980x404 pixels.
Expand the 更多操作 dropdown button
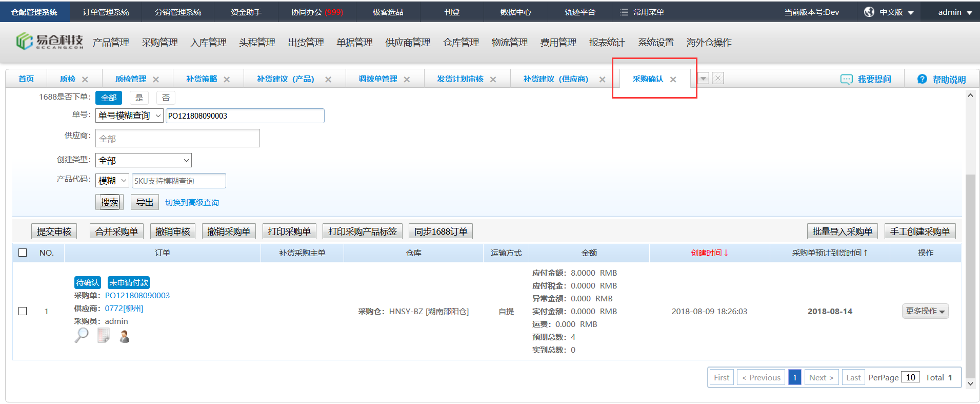pos(925,311)
